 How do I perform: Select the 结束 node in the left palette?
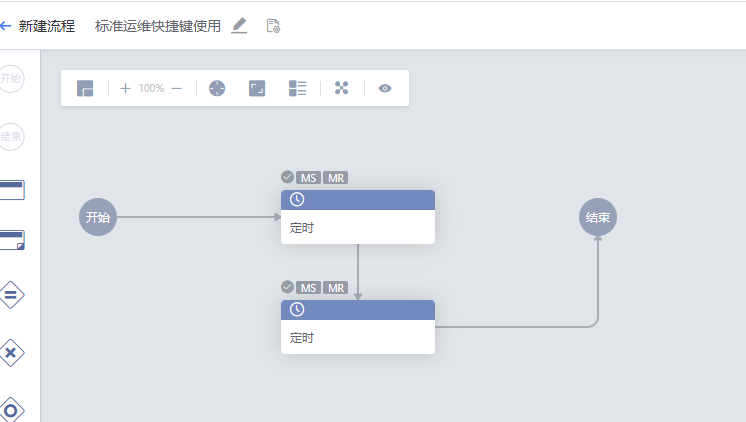click(x=11, y=136)
